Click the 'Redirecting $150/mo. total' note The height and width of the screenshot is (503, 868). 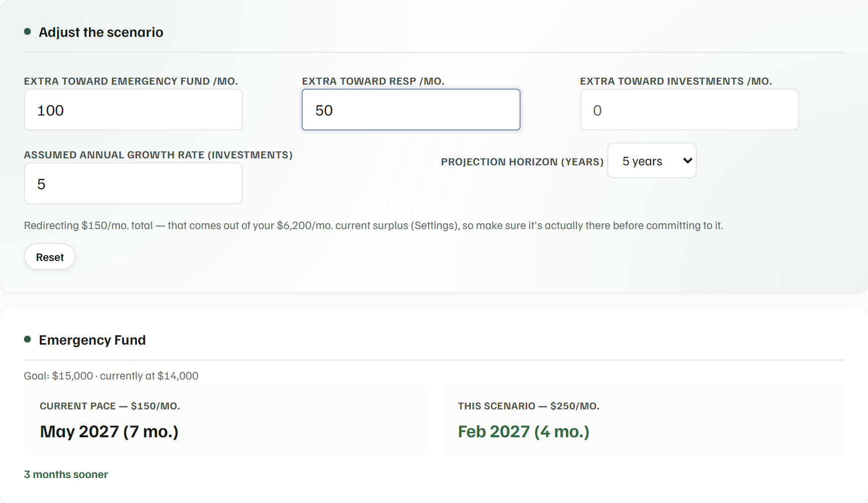pos(373,226)
